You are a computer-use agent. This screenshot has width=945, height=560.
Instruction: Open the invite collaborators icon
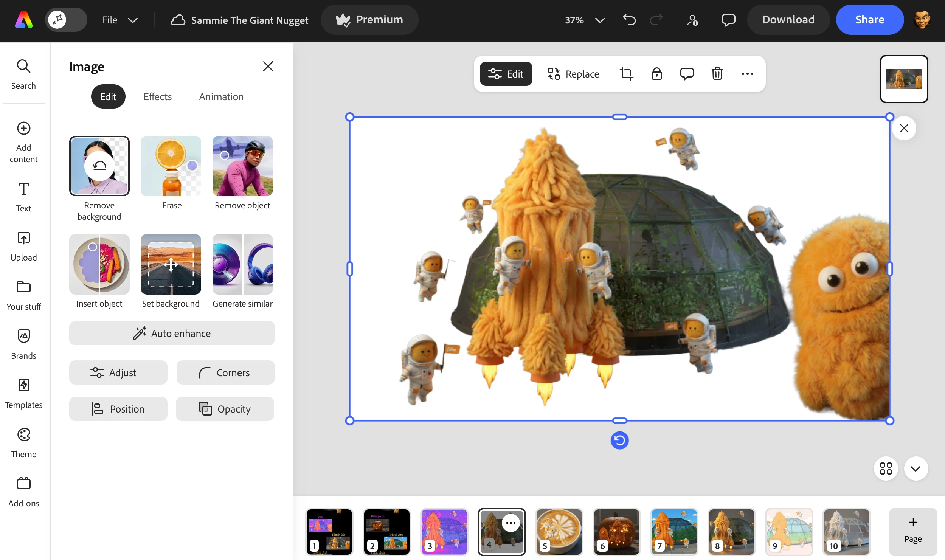692,20
